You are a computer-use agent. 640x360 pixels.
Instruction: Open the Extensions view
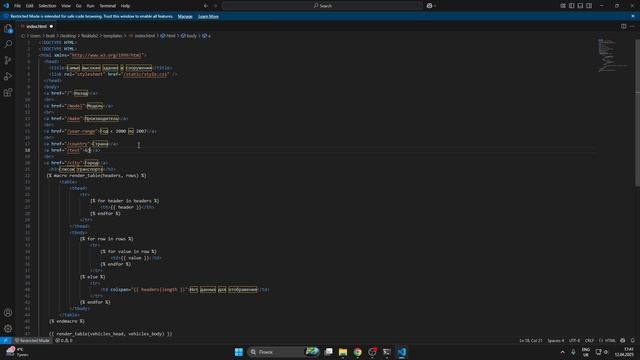[x=8, y=92]
